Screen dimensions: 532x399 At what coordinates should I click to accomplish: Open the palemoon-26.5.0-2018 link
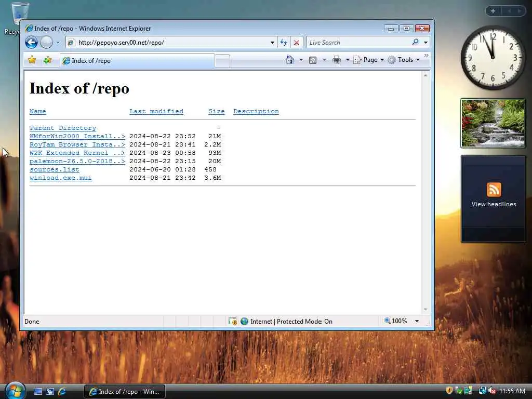tap(77, 161)
